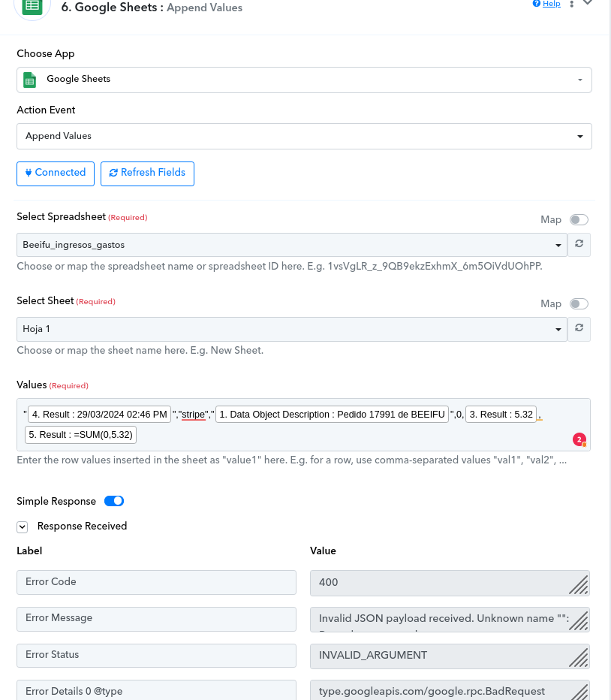The width and height of the screenshot is (611, 700).
Task: Click the Error Code value resize handle
Action: 579,584
